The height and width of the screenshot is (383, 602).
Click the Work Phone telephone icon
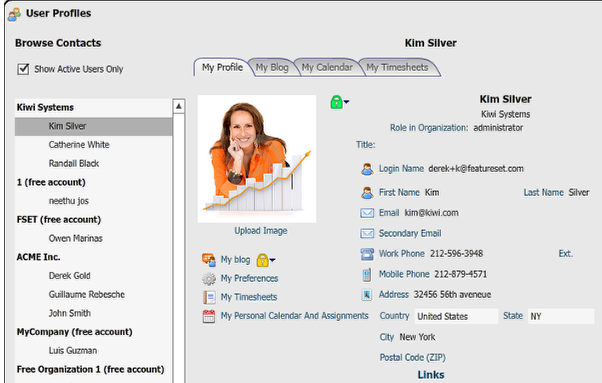367,254
